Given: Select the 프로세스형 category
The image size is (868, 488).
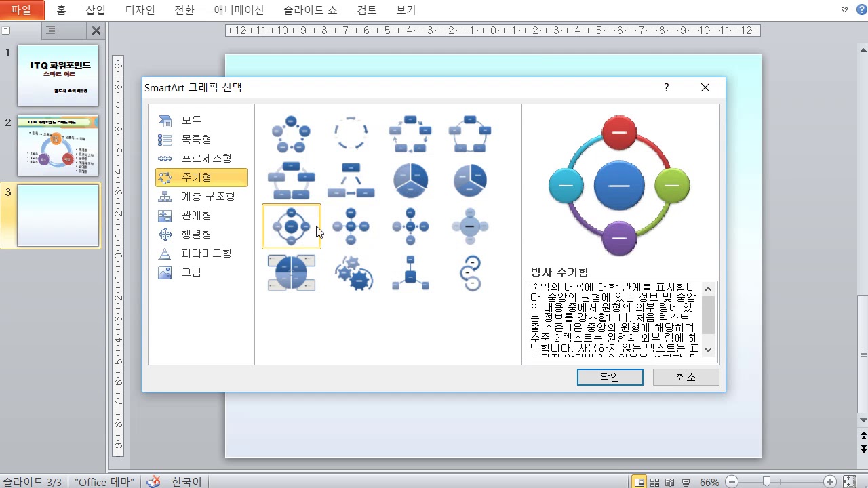Looking at the screenshot, I should coord(201,159).
